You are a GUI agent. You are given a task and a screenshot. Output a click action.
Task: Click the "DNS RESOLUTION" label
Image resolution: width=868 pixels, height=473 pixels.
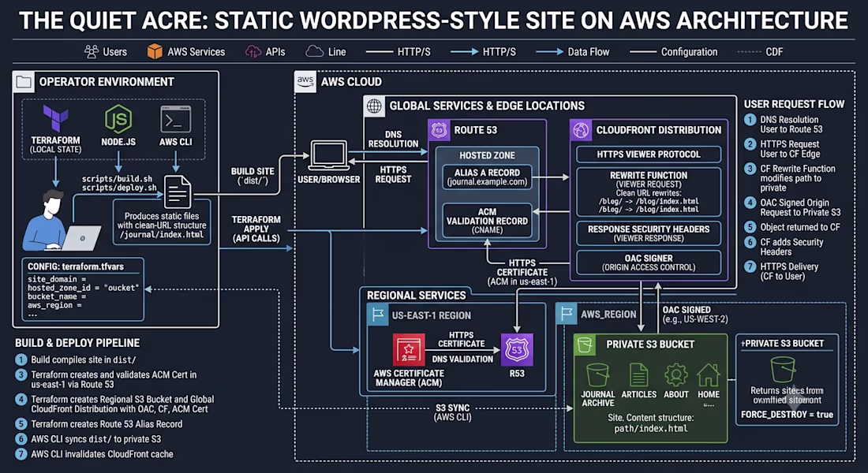click(x=394, y=139)
